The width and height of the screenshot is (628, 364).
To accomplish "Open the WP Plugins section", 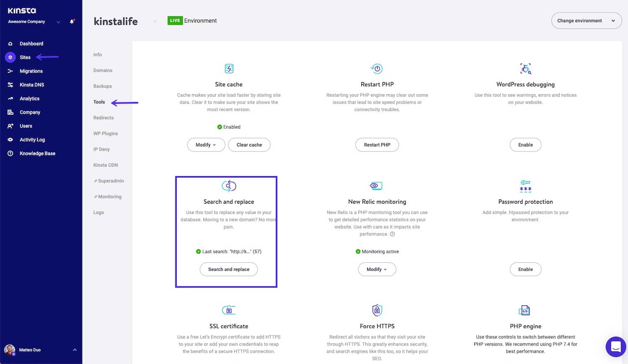I will tap(105, 133).
